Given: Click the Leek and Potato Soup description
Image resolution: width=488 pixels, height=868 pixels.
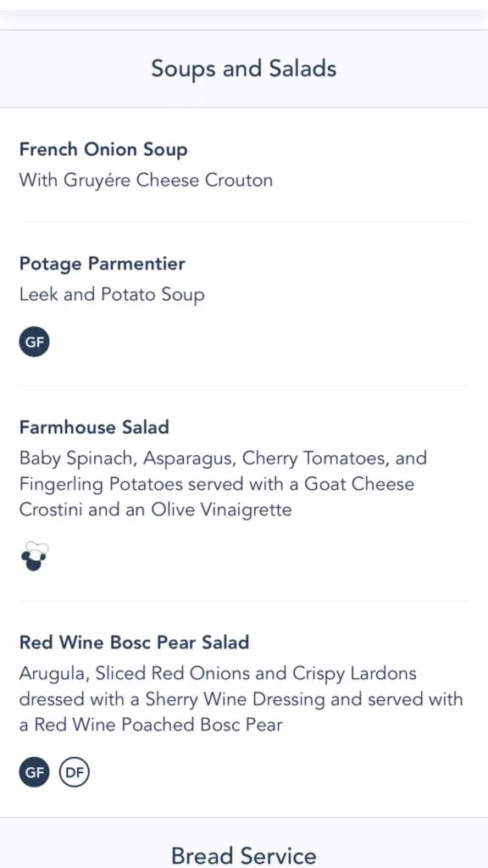Looking at the screenshot, I should pos(112,294).
